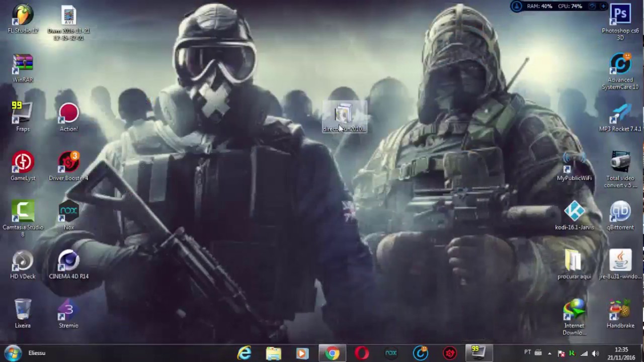Show hidden system tray icons arrow
The image size is (644, 362).
coord(549,353)
